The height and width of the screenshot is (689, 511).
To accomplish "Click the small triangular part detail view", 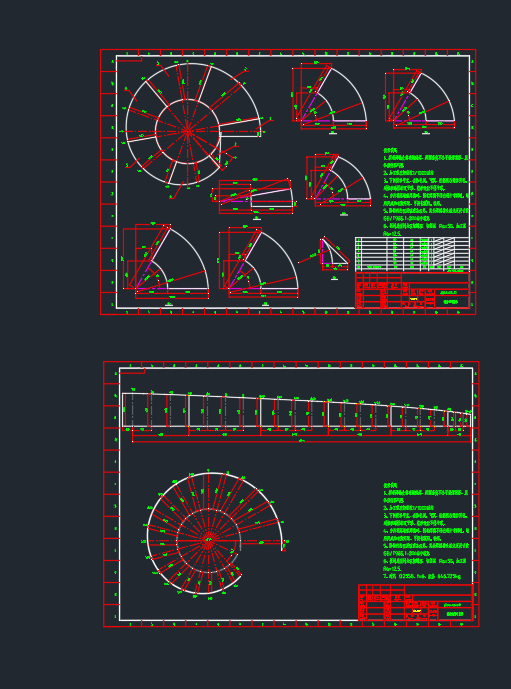I will click(333, 256).
